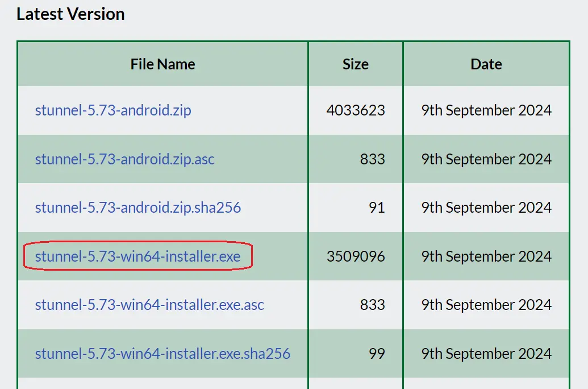Viewport: 588px width, 389px height.
Task: Select the size value 3509096
Action: (x=356, y=256)
